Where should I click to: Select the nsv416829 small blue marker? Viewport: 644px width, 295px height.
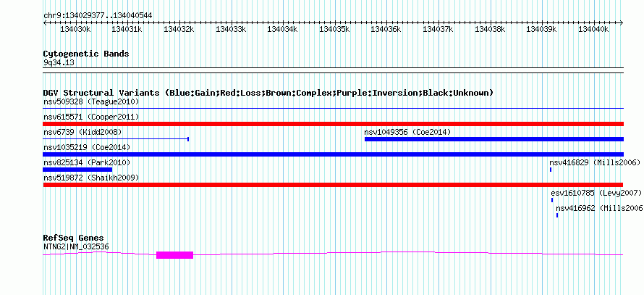coord(551,170)
